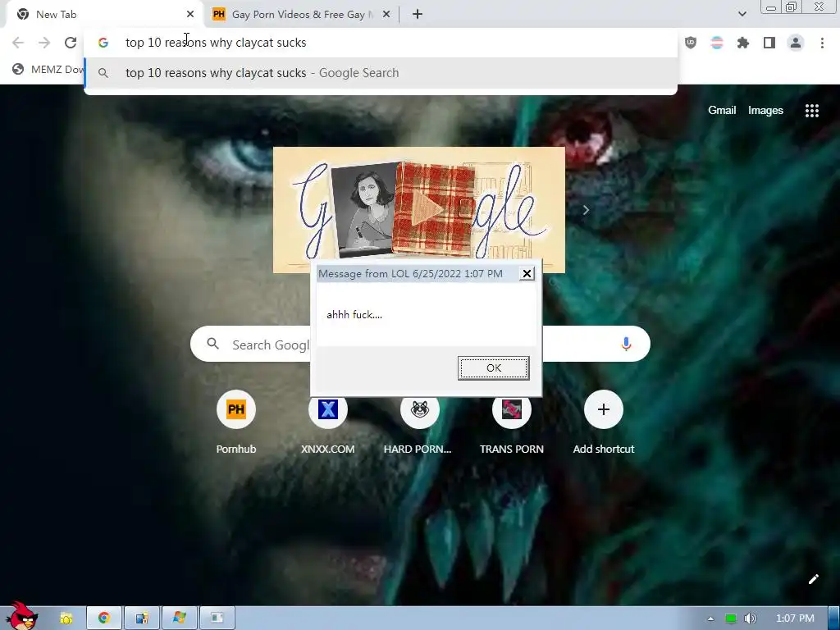Click the 1:07 PM taskbar clock
The image size is (840, 630).
(794, 619)
